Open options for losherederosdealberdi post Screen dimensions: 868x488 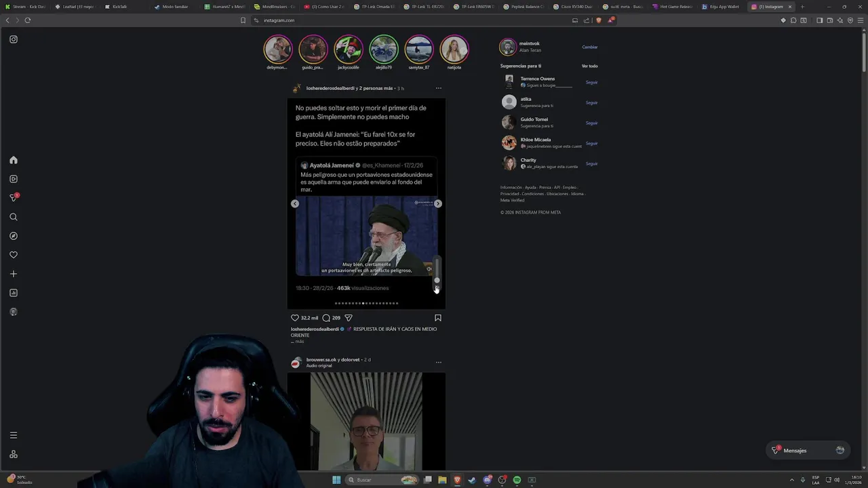pos(438,88)
